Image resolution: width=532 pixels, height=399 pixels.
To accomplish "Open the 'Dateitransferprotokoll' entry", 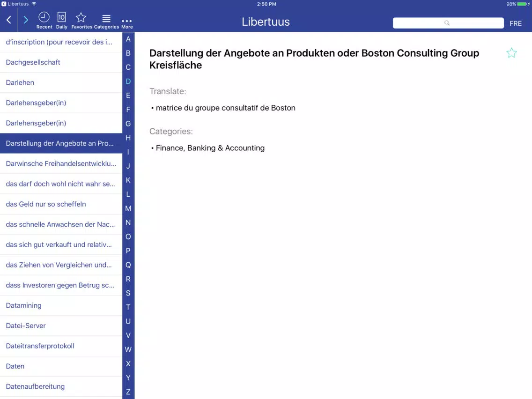I will coord(61,346).
